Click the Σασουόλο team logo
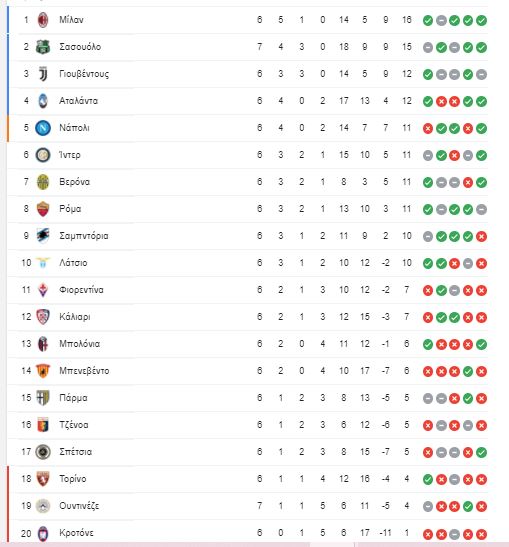 [43, 47]
